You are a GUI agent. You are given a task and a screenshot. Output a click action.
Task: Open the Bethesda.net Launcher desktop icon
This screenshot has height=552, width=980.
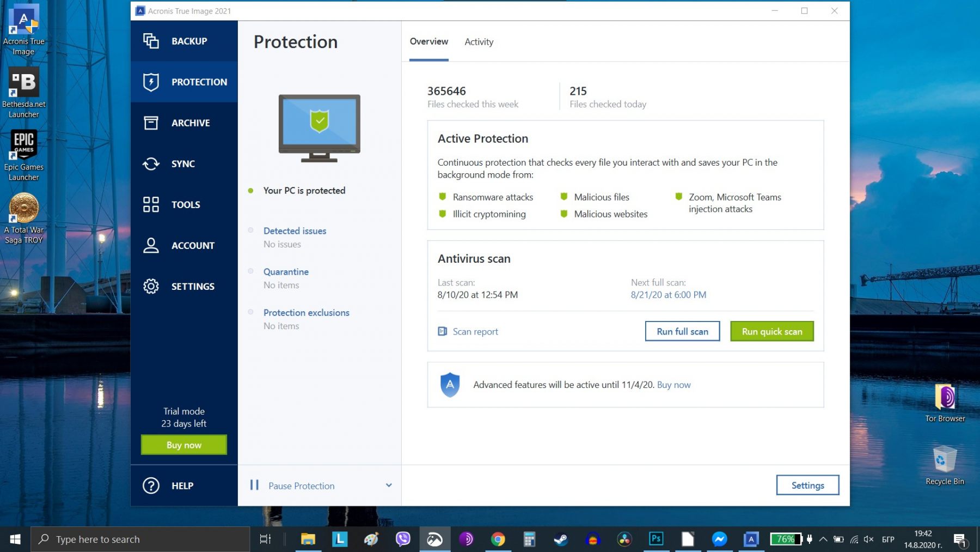(23, 93)
